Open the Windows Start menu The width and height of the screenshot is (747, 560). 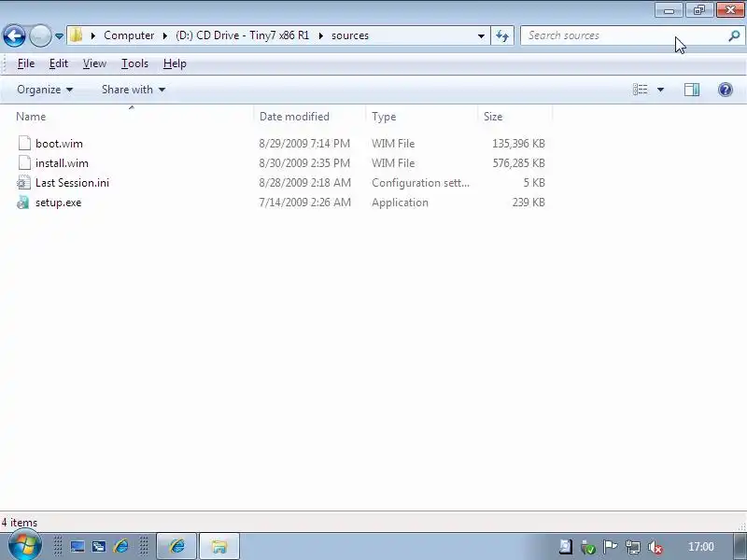[x=24, y=546]
